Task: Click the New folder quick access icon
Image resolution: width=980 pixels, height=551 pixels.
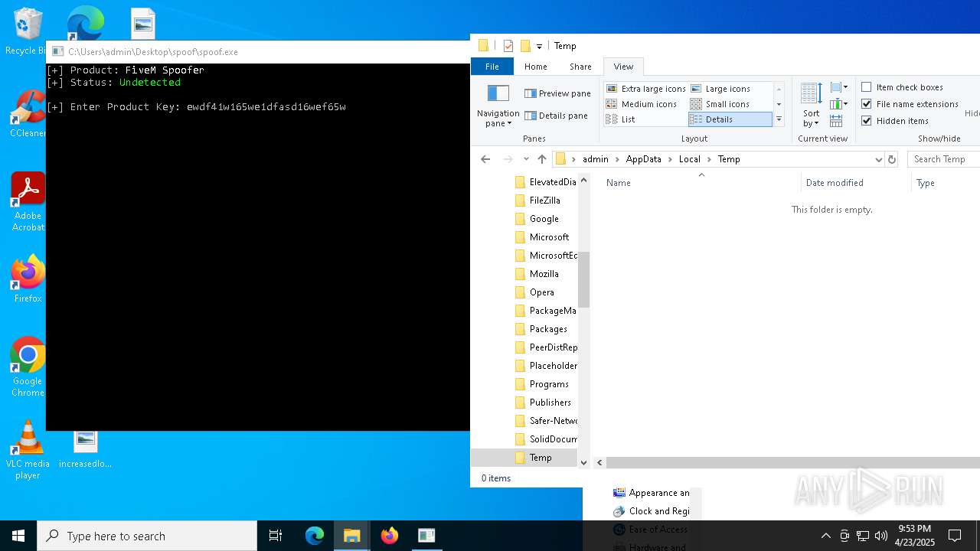Action: pos(525,46)
